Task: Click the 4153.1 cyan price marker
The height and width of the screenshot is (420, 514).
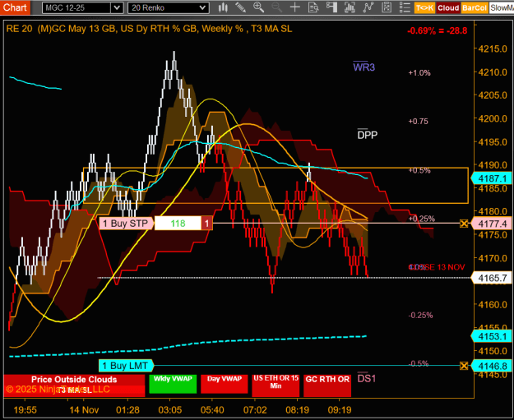Action: (492, 336)
